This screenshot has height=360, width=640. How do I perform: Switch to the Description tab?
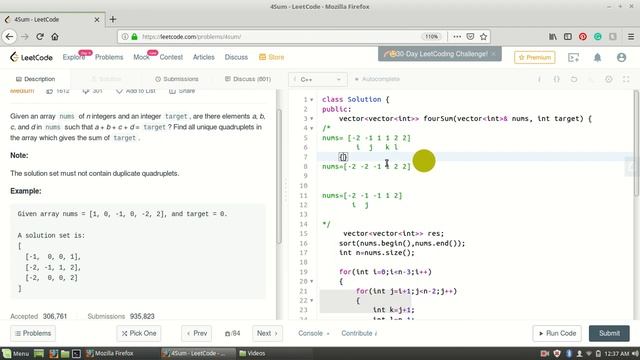(35, 79)
